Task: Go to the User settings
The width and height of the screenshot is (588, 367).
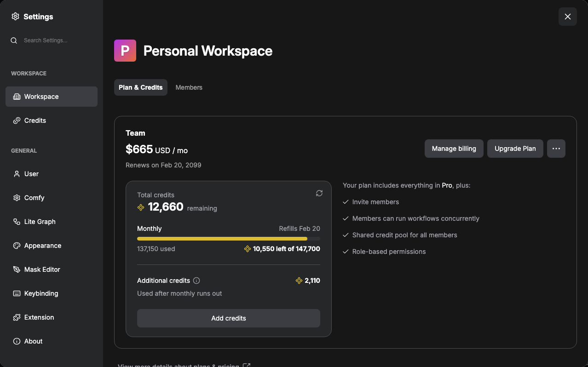Action: click(x=52, y=174)
